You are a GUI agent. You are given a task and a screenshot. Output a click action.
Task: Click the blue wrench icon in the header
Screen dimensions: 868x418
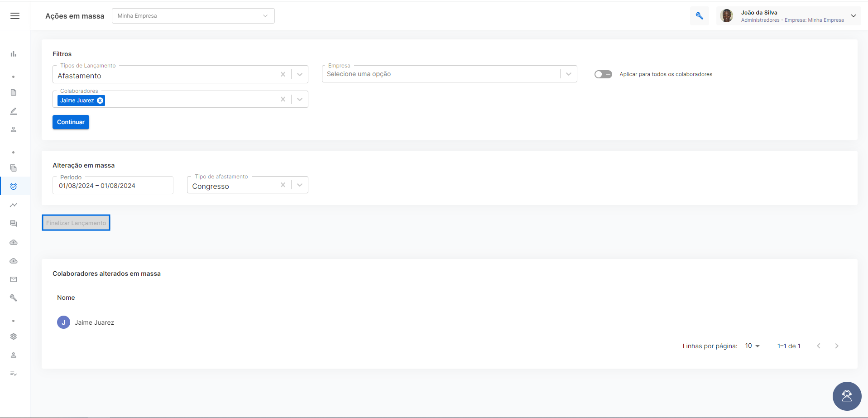coord(700,16)
